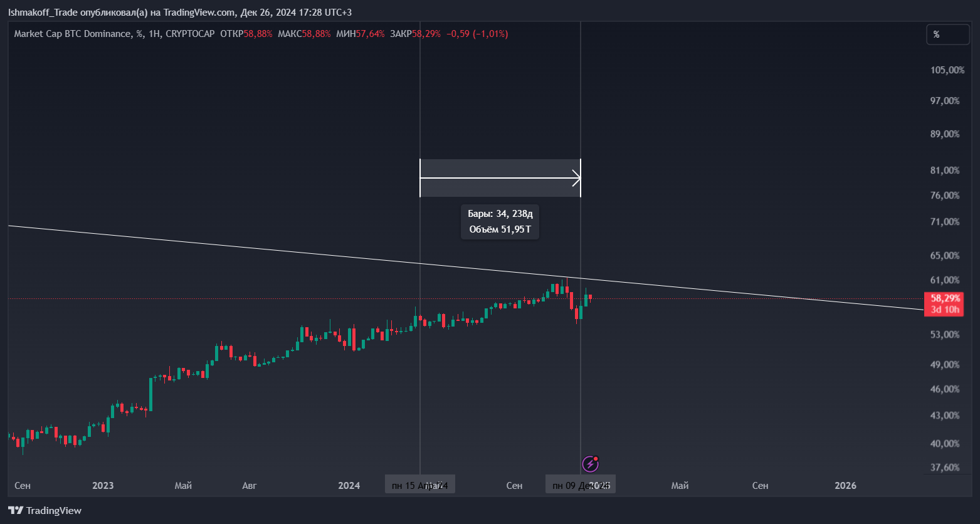980x524 pixels.
Task: Click the TradingView logo at bottom left
Action: [45, 510]
